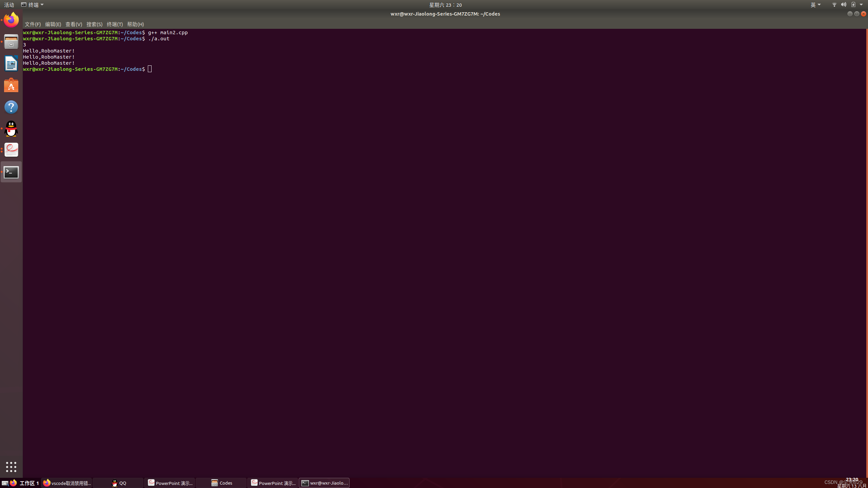868x488 pixels.
Task: Open the 编辑(E) menu
Action: pyautogui.click(x=53, y=24)
